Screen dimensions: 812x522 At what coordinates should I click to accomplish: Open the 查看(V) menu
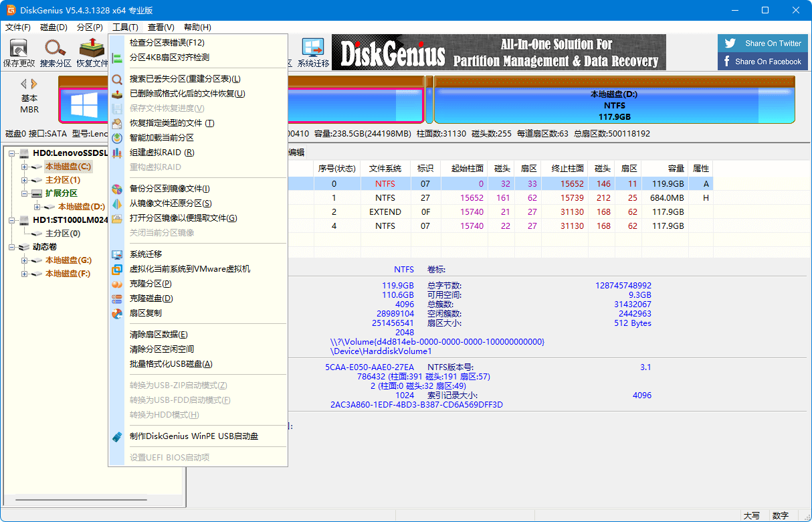coord(161,27)
